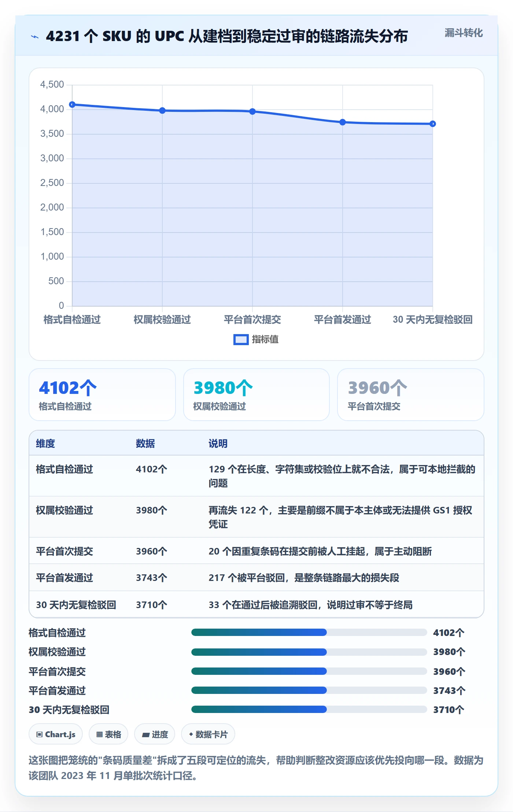Click the 进度 tag chip

(155, 734)
